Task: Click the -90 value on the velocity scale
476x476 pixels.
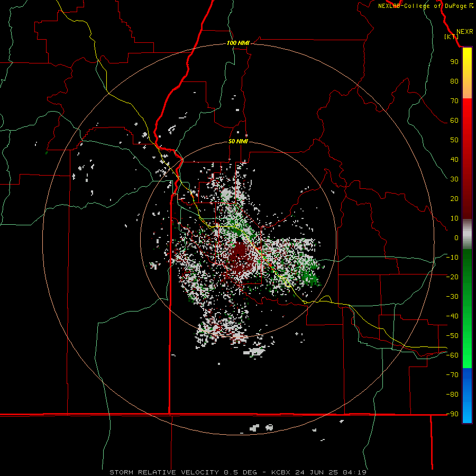Action: [x=452, y=414]
